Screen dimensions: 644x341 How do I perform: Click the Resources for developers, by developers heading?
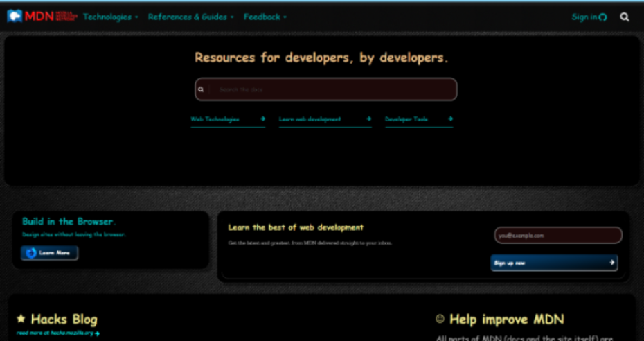(321, 58)
